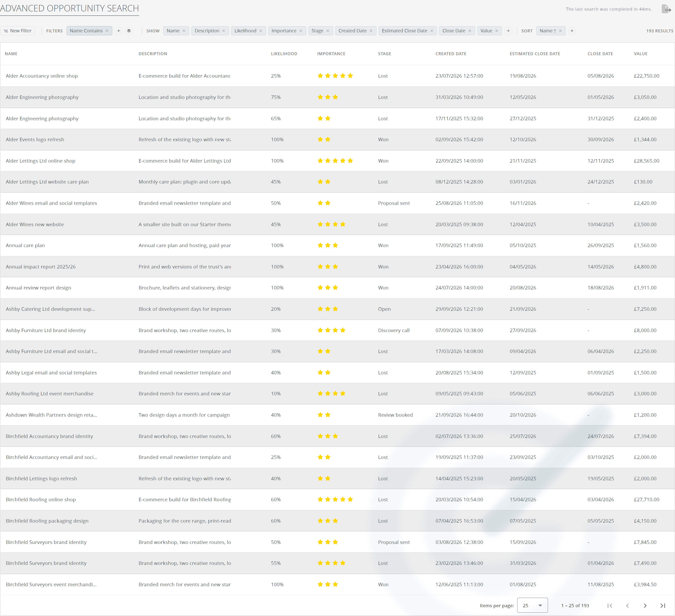This screenshot has width=675, height=616.
Task: Remove the Value column chip
Action: pos(496,31)
